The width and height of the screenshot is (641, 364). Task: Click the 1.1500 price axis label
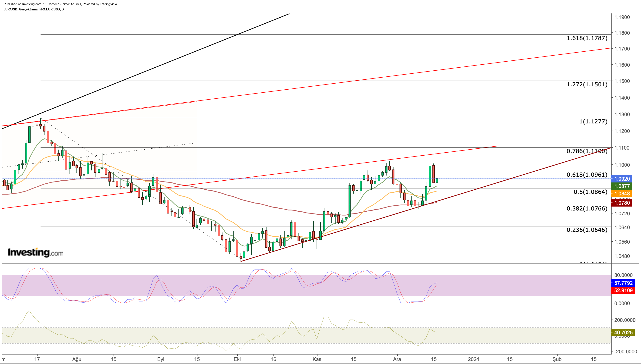(622, 81)
